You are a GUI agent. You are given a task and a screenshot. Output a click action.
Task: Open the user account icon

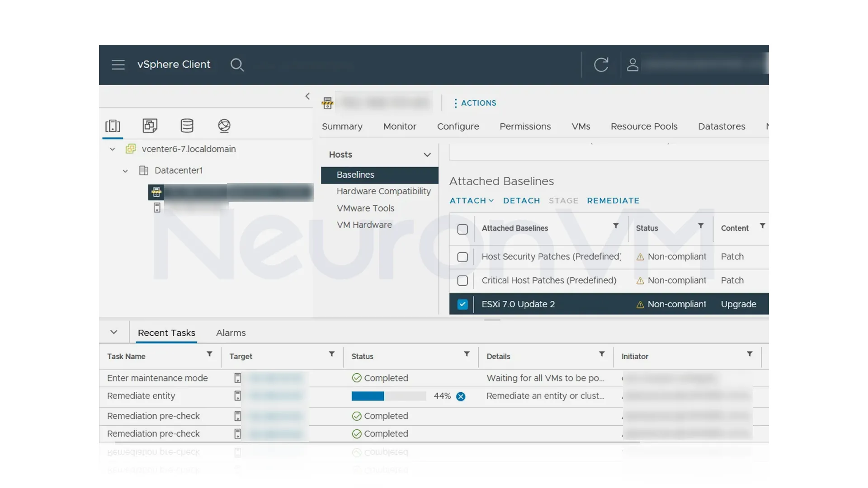click(632, 65)
